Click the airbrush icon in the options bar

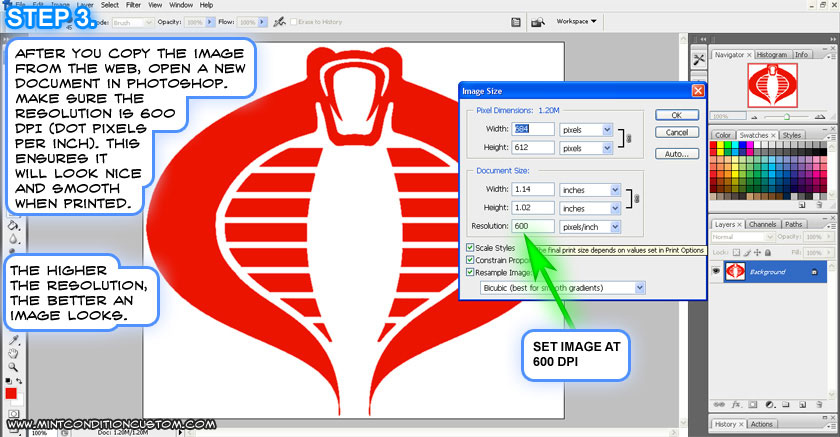pos(279,22)
